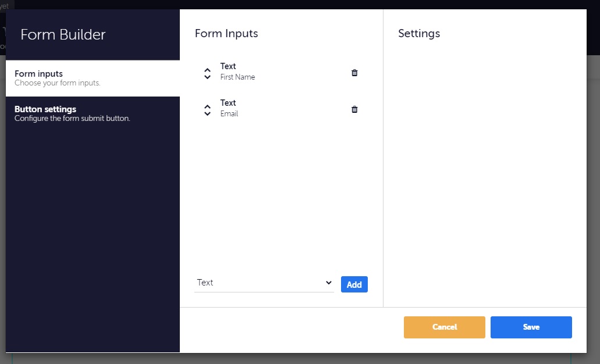Save the form
Viewport: 600px width, 364px height.
click(x=530, y=327)
